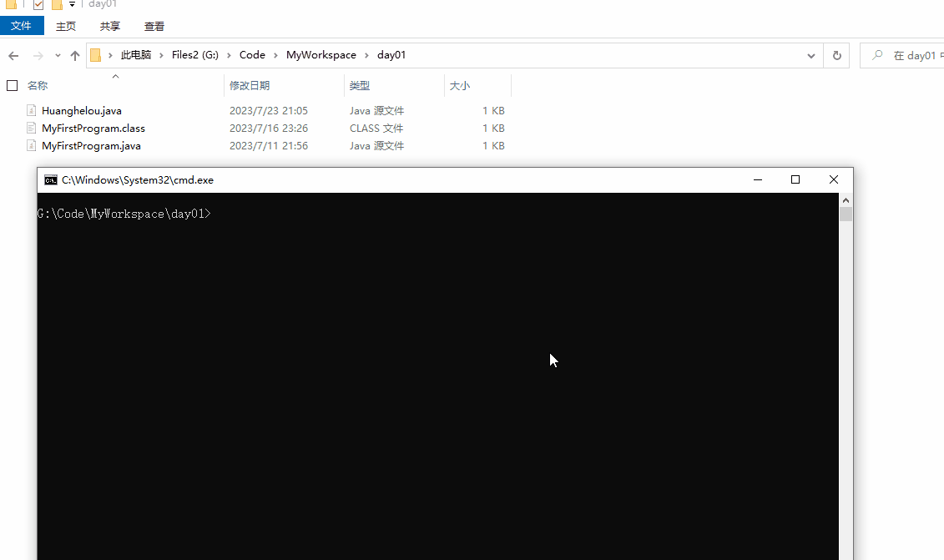944x560 pixels.
Task: Click the folder icon in address bar
Action: pos(95,55)
